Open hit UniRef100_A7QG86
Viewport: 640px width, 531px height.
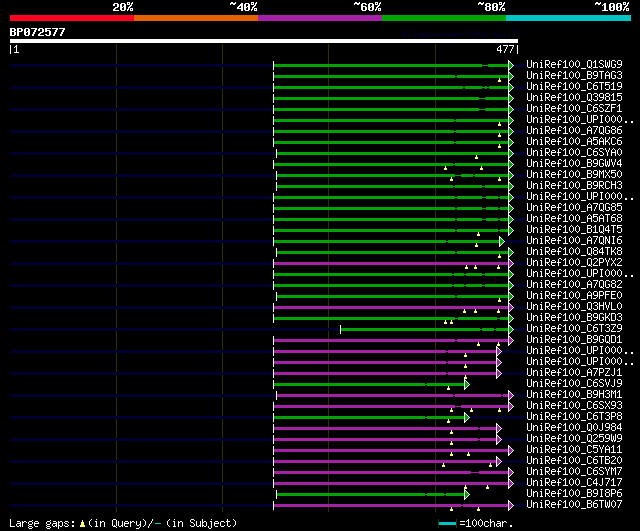point(574,131)
